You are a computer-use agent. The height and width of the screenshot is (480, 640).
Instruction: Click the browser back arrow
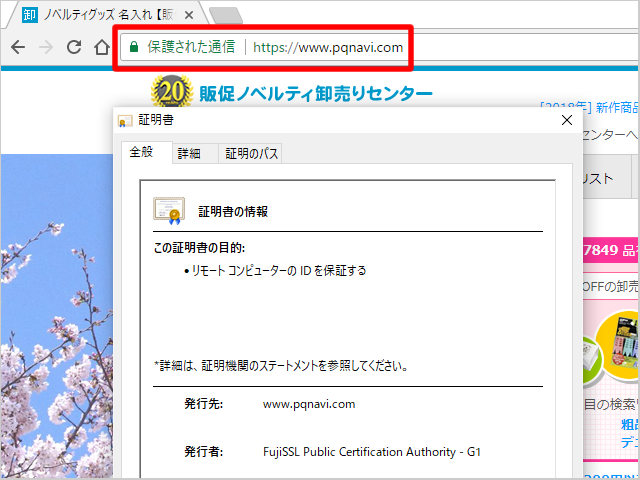click(x=18, y=47)
